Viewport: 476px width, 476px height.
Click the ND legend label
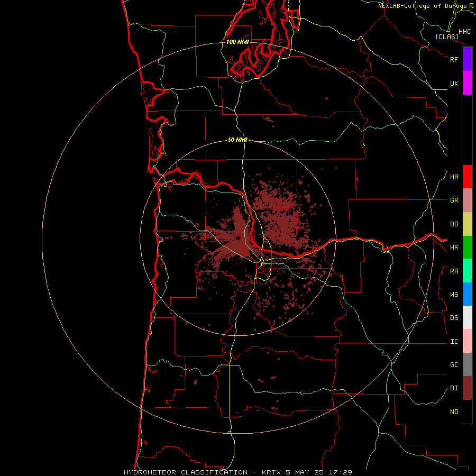[x=454, y=412]
